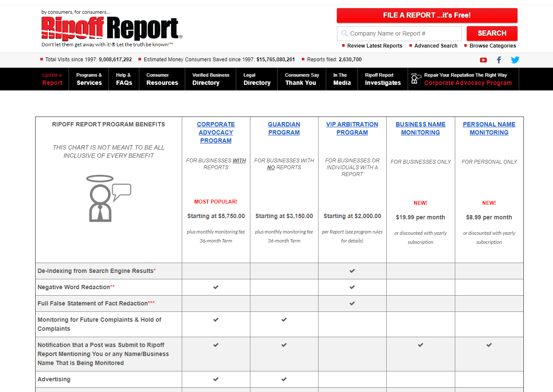Select the Consumers Say Thank You menu
Image resolution: width=553 pixels, height=392 pixels.
coord(301,79)
